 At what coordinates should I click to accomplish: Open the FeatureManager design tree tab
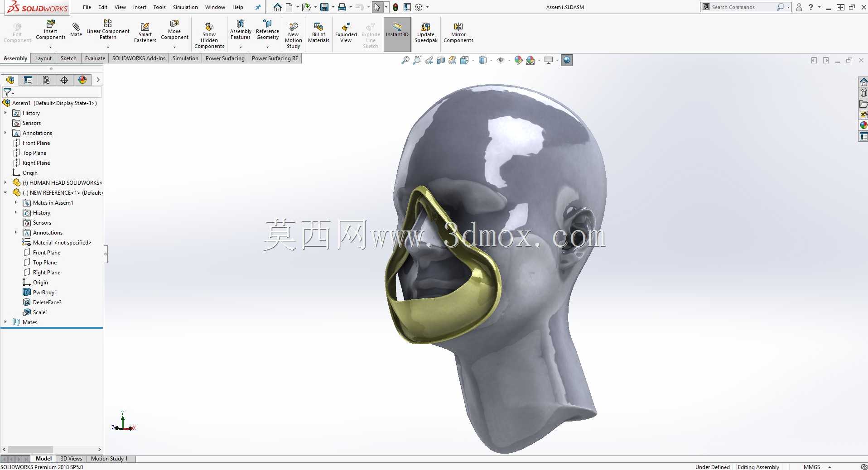coord(10,80)
